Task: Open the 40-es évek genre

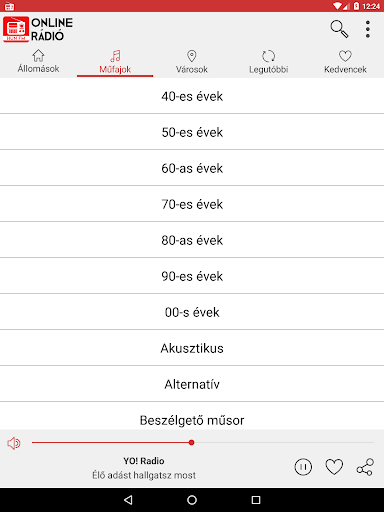Action: tap(192, 96)
